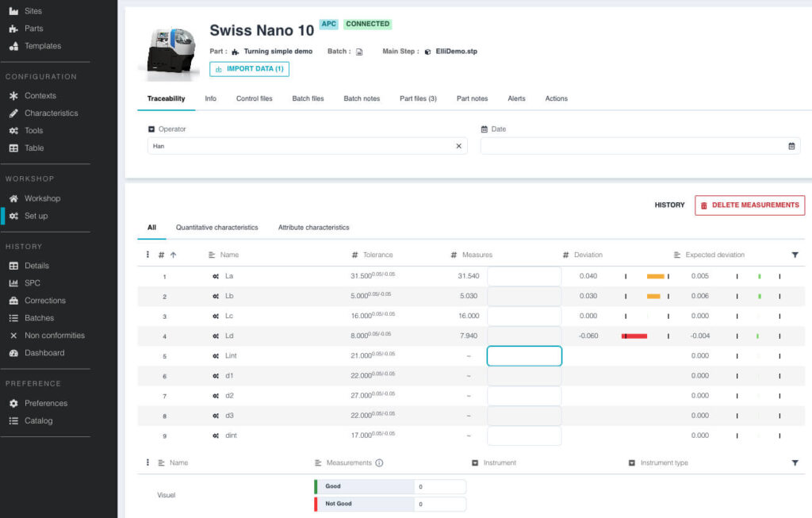Show Quantitative characteristics tab
Viewport: 812px width, 518px height.
[x=216, y=228]
